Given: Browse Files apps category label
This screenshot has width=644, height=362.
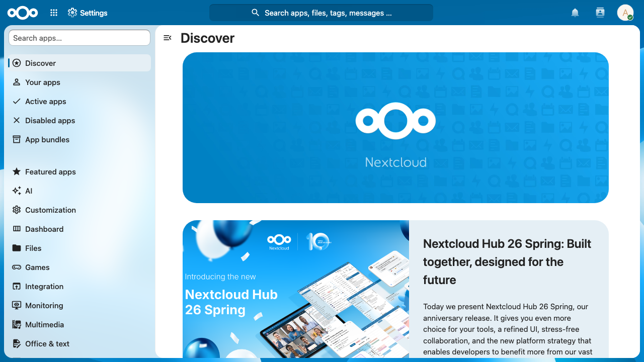Looking at the screenshot, I should click(x=33, y=248).
